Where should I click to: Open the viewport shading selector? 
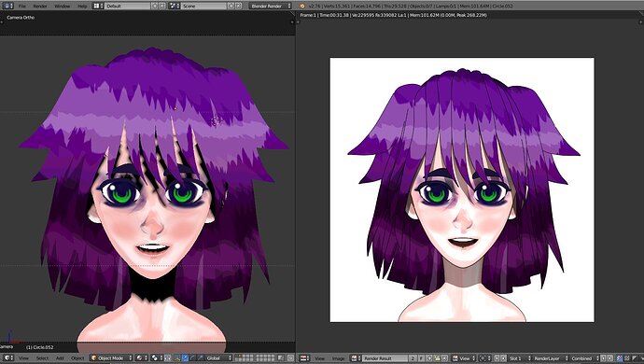141,358
